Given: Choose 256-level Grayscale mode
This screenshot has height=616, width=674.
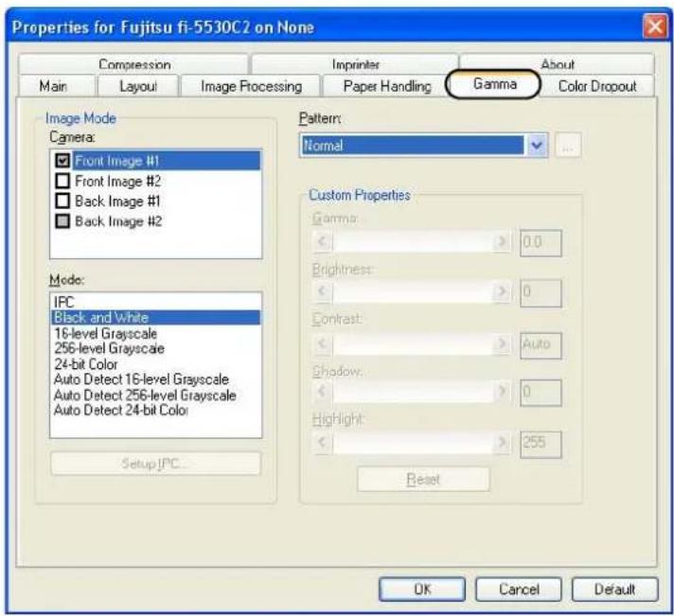Looking at the screenshot, I should click(x=155, y=348).
